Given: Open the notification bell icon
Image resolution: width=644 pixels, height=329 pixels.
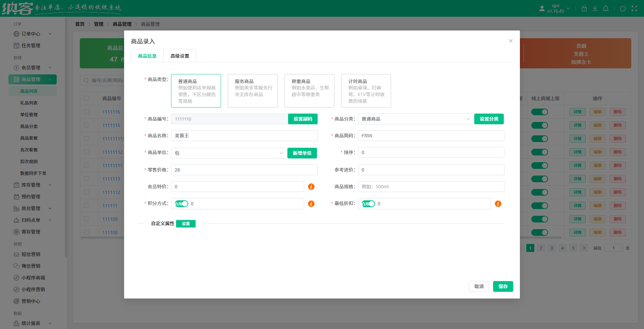Looking at the screenshot, I should [x=606, y=8].
